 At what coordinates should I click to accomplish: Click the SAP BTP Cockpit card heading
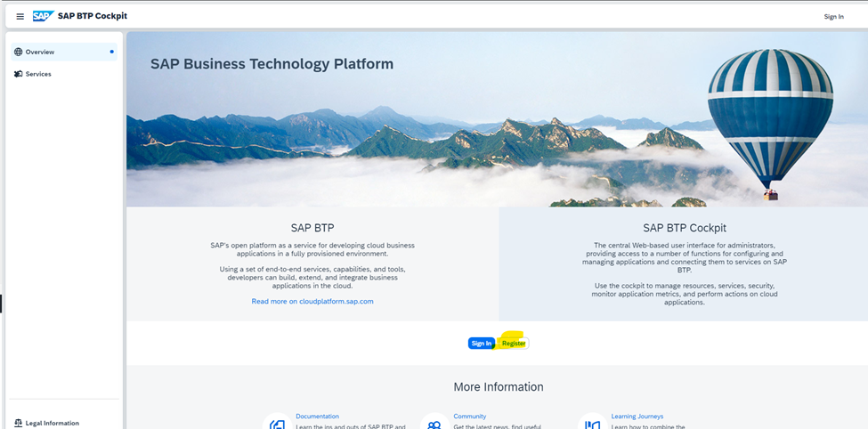click(685, 228)
